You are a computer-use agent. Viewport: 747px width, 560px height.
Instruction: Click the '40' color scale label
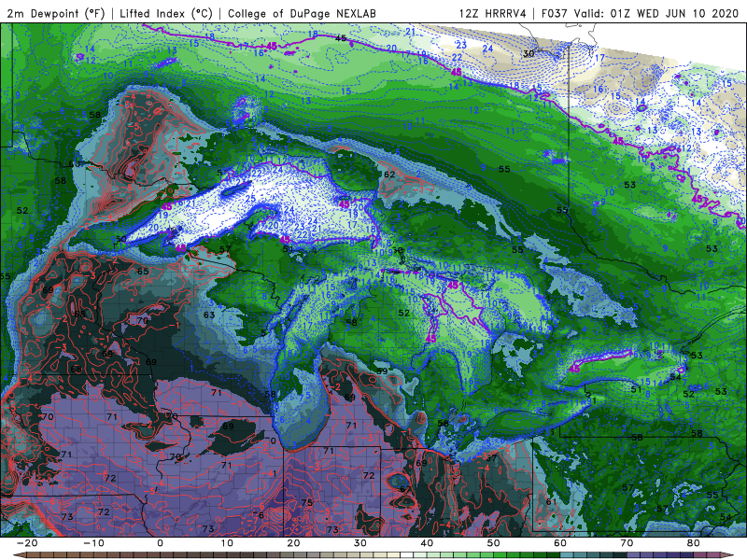coord(427,543)
